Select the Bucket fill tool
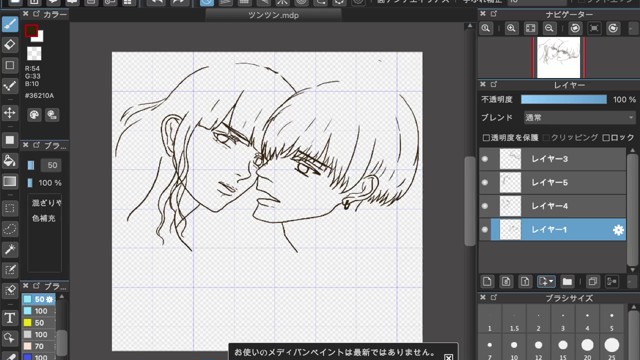Image resolution: width=640 pixels, height=360 pixels. point(10,160)
